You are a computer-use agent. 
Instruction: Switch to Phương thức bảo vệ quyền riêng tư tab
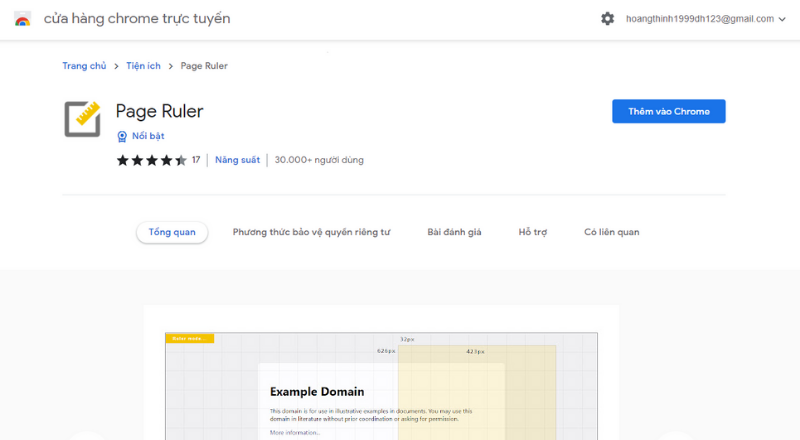311,232
